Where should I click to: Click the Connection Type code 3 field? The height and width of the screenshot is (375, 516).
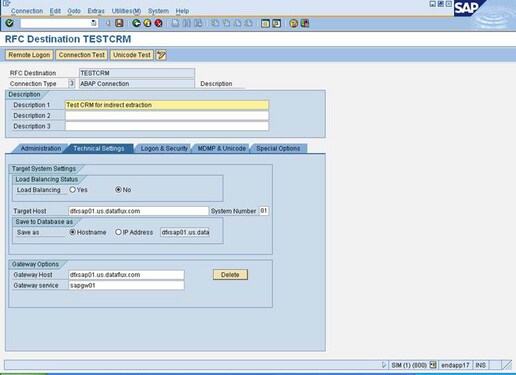tap(71, 84)
